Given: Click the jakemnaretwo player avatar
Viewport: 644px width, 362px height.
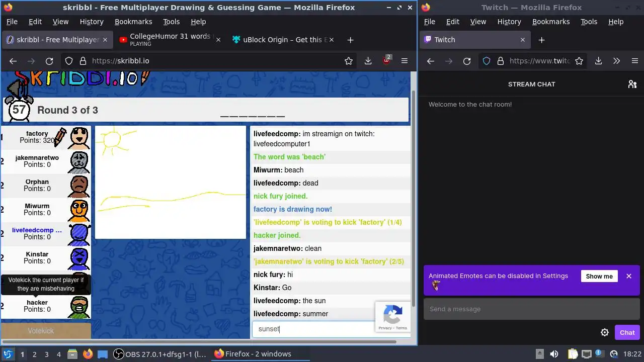Looking at the screenshot, I should click(79, 161).
